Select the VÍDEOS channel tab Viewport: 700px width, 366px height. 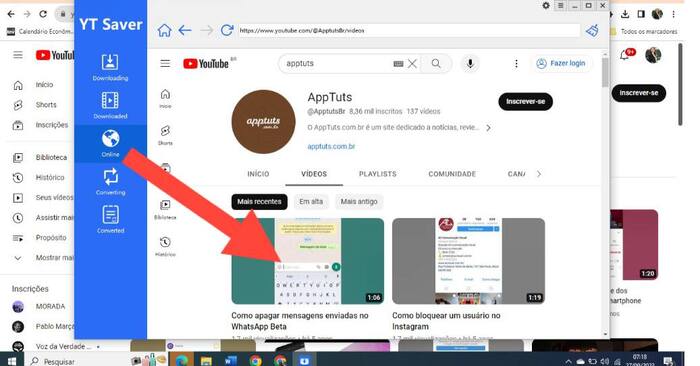coord(314,174)
